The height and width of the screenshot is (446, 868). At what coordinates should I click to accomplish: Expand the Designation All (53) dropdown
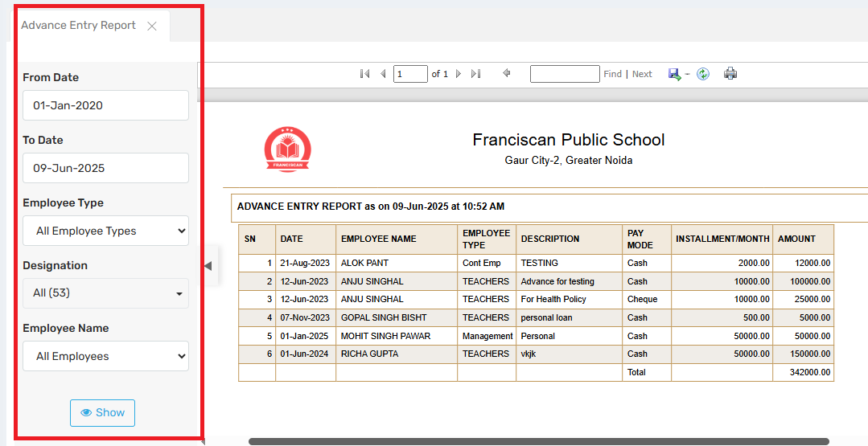[105, 293]
